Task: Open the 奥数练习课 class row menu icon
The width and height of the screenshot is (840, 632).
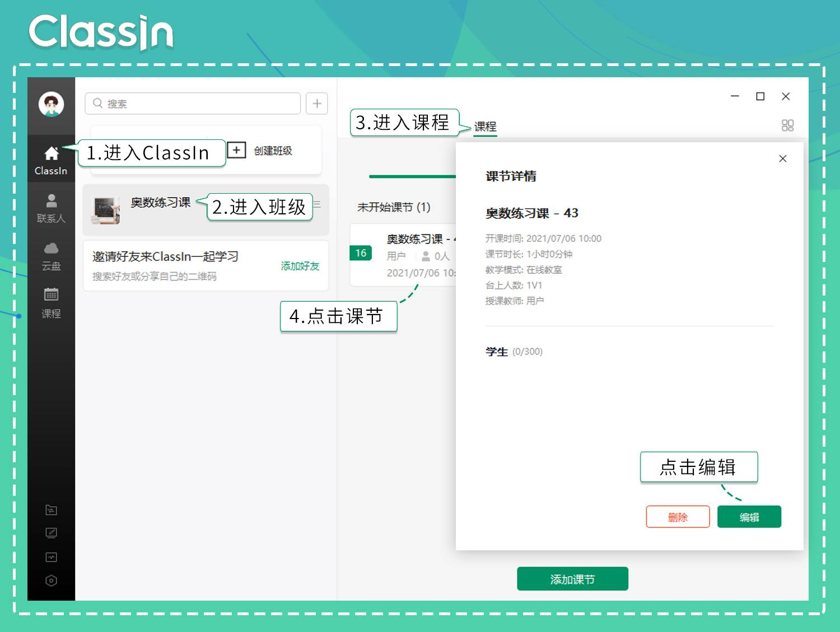Action: [x=317, y=204]
